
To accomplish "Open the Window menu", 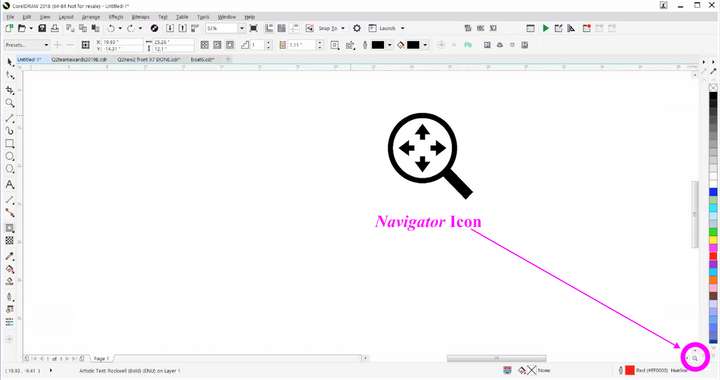I will pyautogui.click(x=227, y=17).
